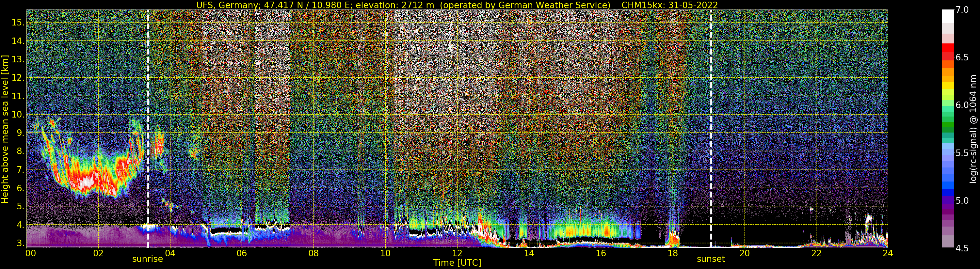980x269 pixels.
Task: Click the 6.0 label on the colorbar
Action: pos(962,105)
